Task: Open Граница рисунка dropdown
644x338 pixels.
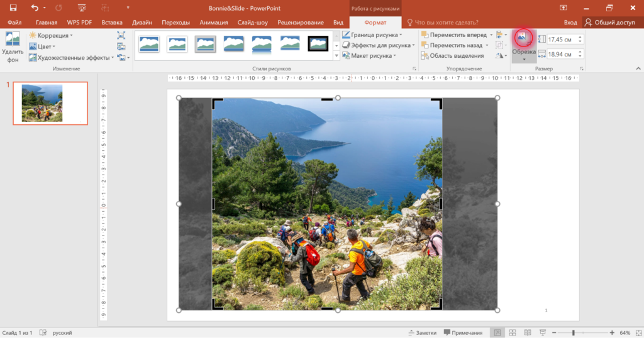Action: 372,35
